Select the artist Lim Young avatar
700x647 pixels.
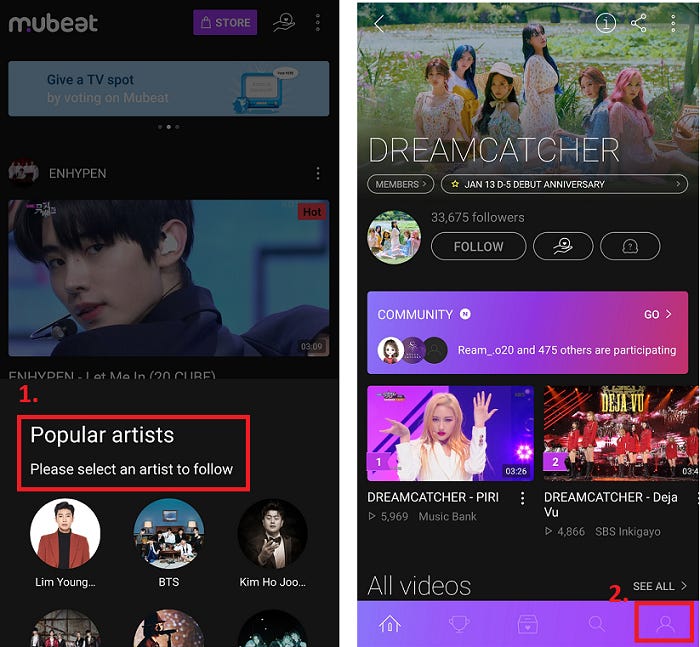[65, 534]
